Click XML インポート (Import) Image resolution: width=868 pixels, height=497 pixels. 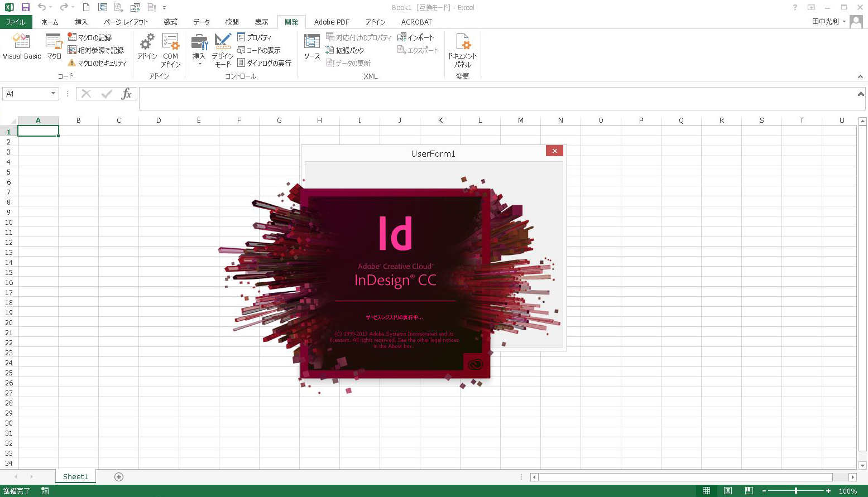point(416,37)
